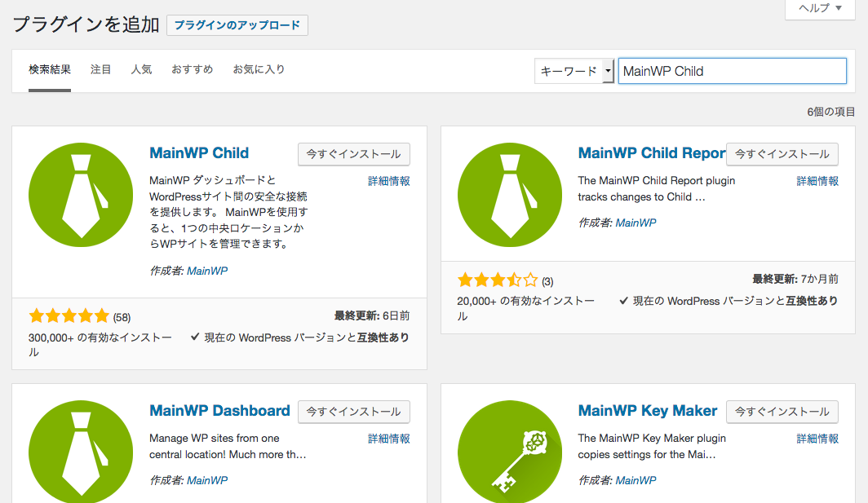Switch to the おすすめ tab
868x503 pixels.
coord(192,70)
